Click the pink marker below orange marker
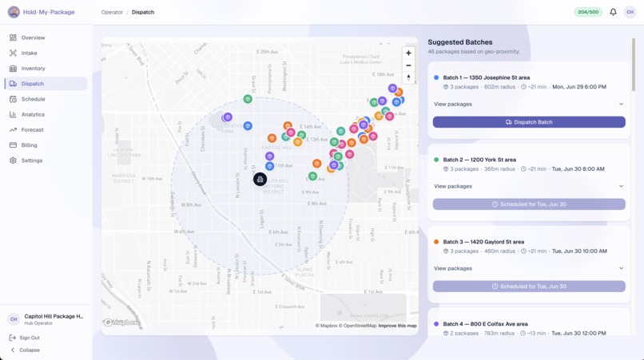Image resolution: width=644 pixels, height=360 pixels. [291, 133]
